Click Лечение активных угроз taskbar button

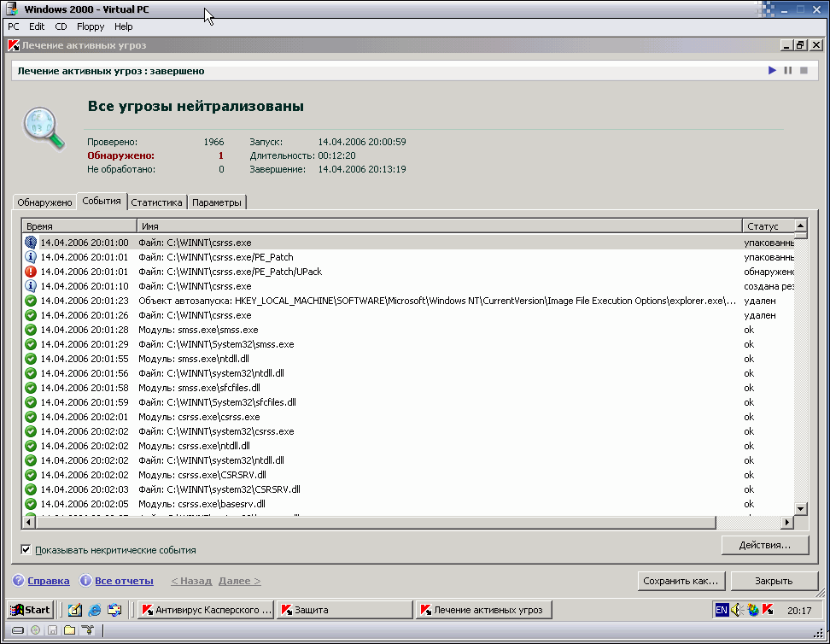tap(484, 610)
